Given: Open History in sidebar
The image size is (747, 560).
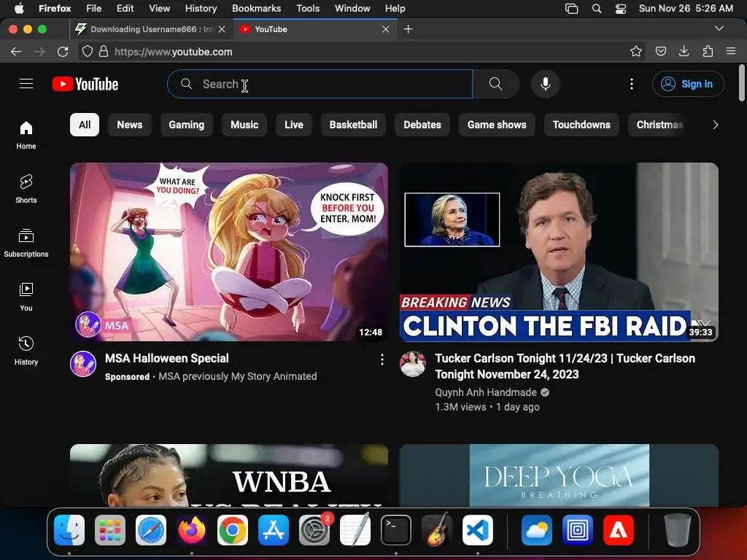Looking at the screenshot, I should pyautogui.click(x=26, y=351).
